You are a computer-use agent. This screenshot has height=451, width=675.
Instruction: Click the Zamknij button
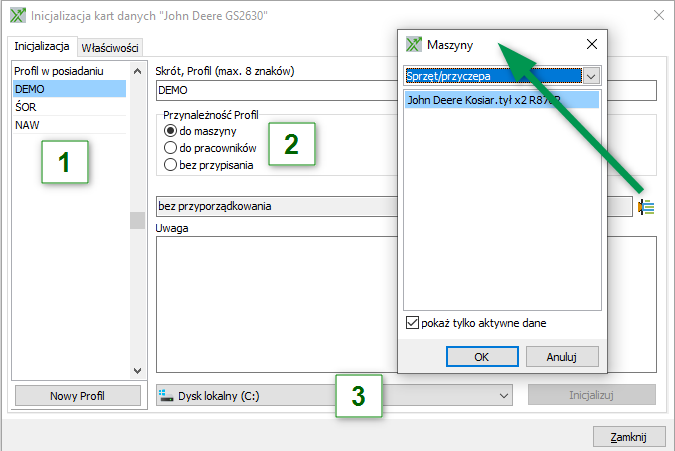click(629, 437)
